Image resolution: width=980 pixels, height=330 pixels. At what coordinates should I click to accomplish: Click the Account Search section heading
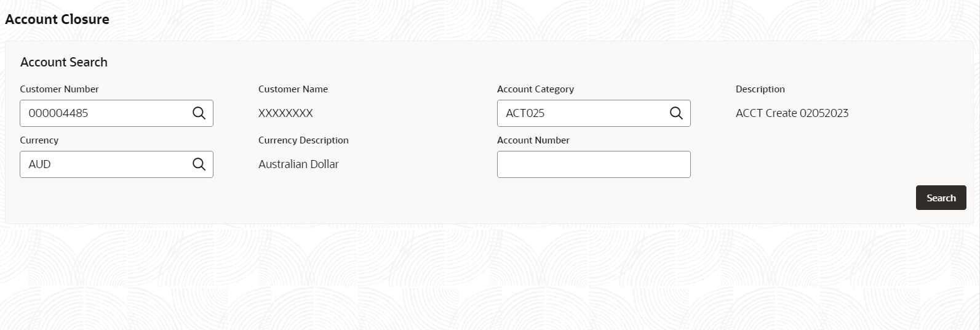[x=64, y=62]
